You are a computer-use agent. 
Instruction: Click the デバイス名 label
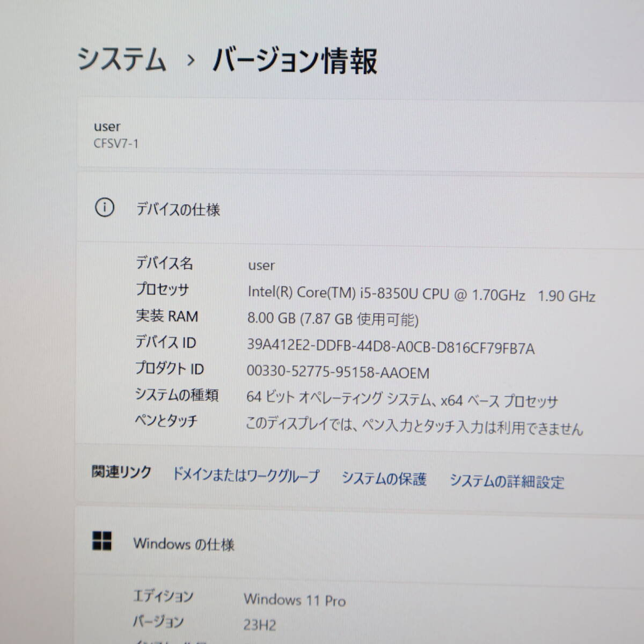click(164, 263)
